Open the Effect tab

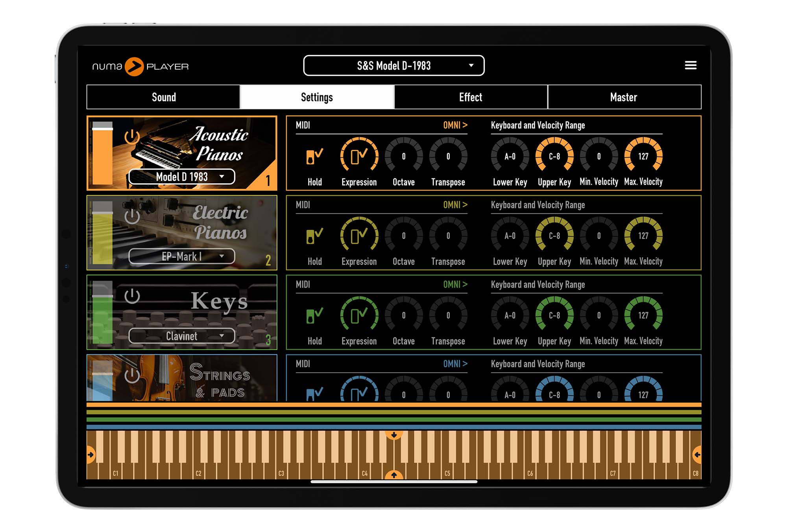471,97
